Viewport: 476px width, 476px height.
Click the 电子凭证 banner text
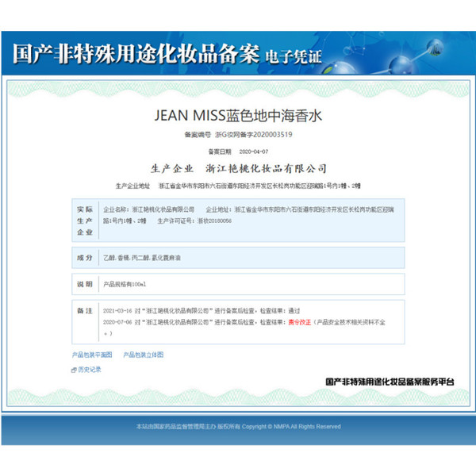point(294,57)
